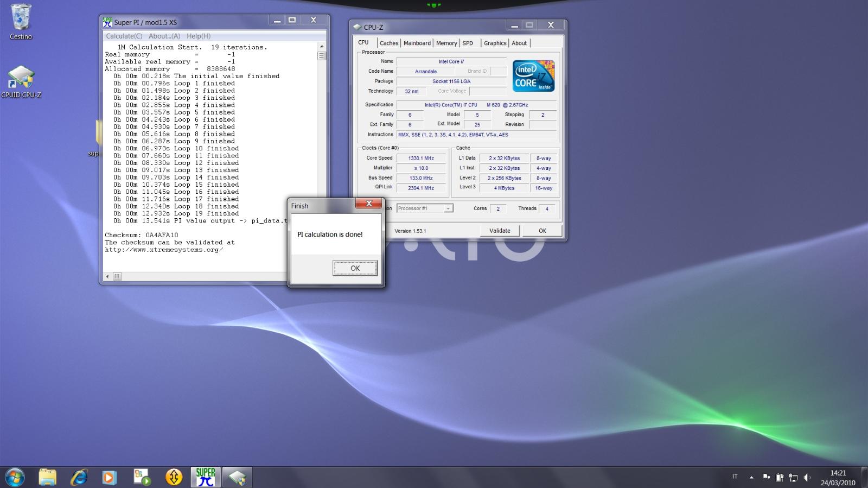Click the Technology 32 nm field

point(412,92)
